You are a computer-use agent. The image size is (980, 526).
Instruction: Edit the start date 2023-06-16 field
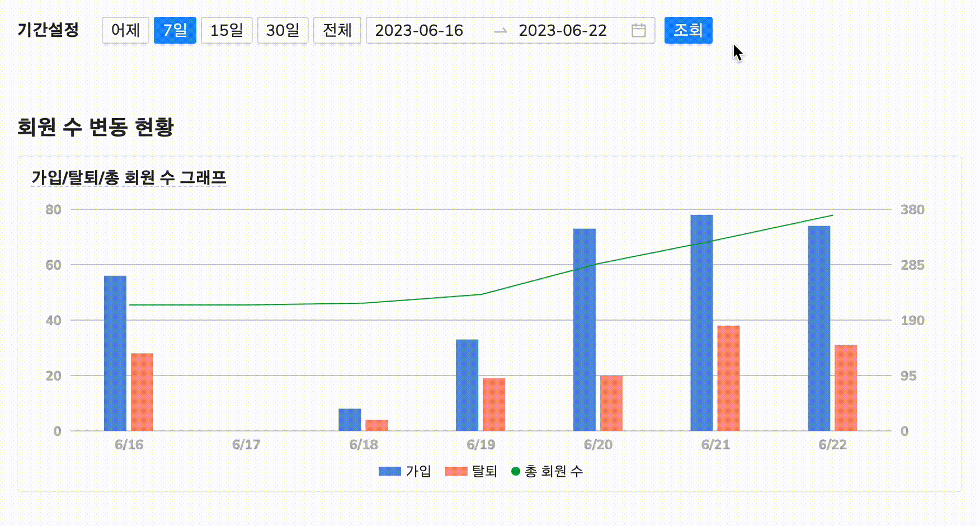click(x=419, y=30)
